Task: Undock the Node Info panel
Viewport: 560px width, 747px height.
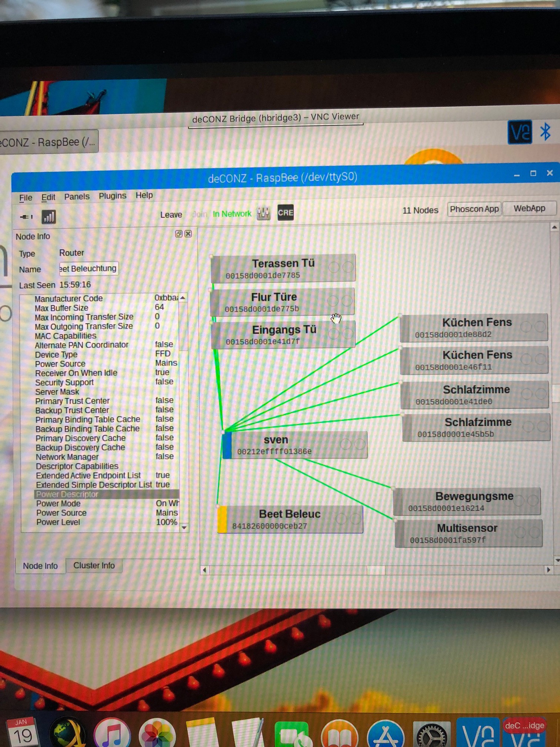Action: click(x=179, y=234)
